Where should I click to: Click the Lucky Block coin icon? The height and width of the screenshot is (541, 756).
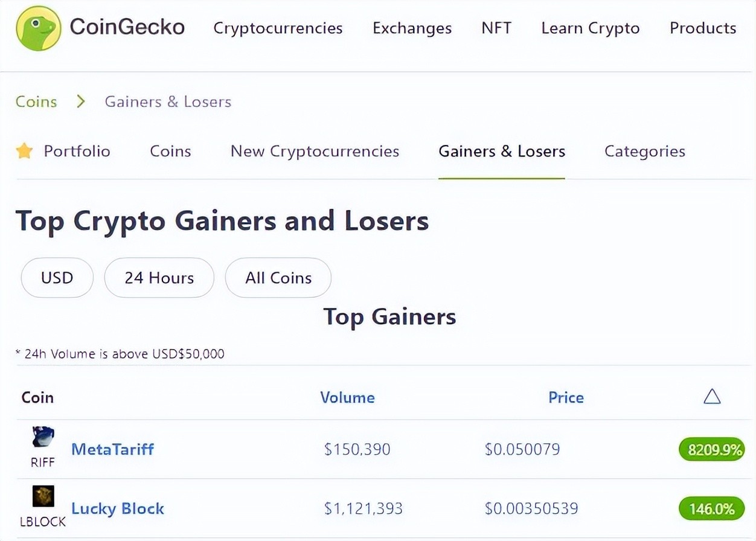tap(43, 496)
